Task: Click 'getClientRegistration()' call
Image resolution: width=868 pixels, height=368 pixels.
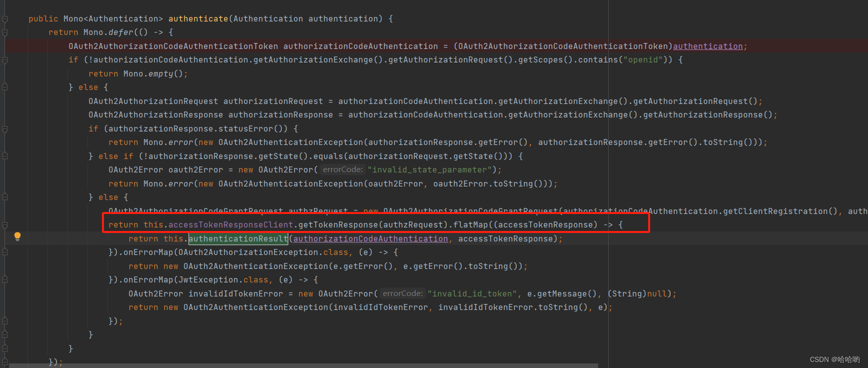Action: point(781,211)
